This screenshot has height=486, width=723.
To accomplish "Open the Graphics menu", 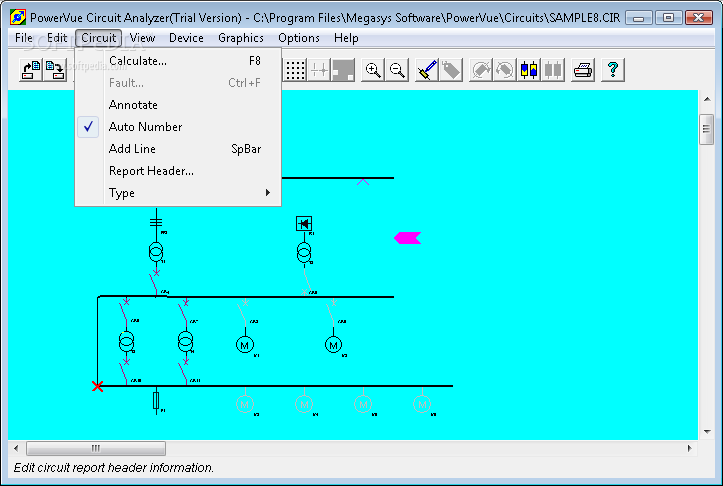I will 241,38.
